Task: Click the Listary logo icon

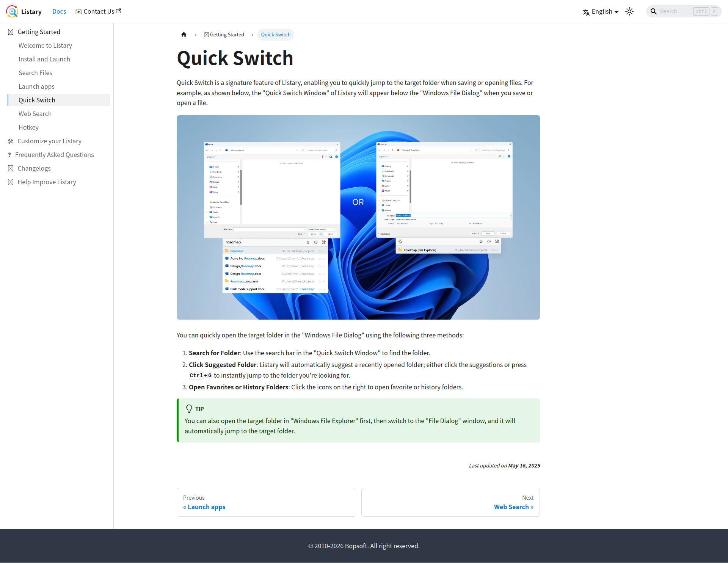Action: pos(12,11)
